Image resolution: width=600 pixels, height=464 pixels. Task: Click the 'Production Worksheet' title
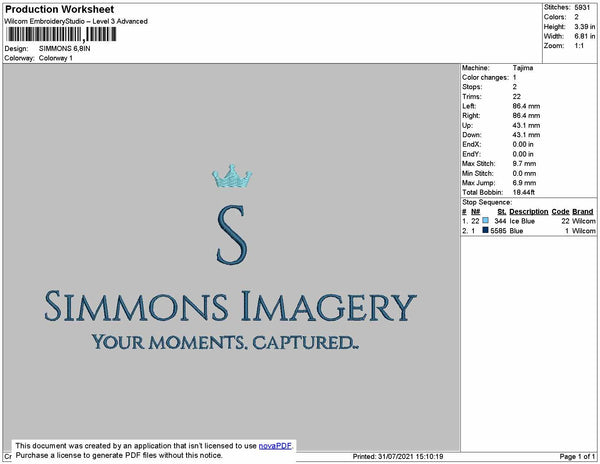pos(59,9)
